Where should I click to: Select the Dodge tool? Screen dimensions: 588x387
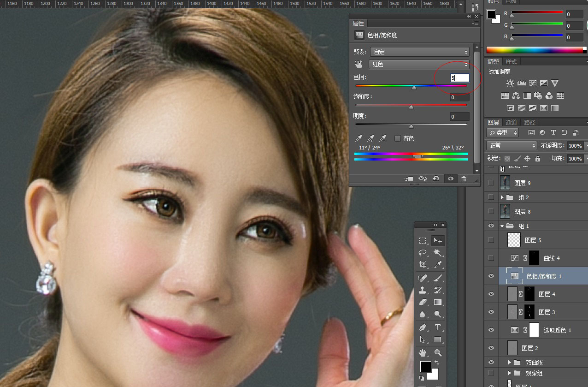click(438, 314)
